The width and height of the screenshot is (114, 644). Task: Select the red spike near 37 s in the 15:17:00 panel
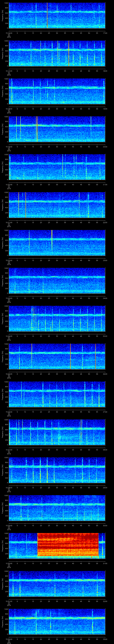click(69, 53)
